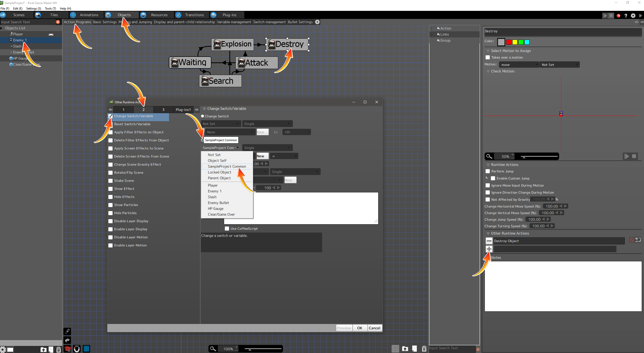The width and height of the screenshot is (644, 353).
Task: Pick the yellow color swatch
Action: pyautogui.click(x=515, y=42)
